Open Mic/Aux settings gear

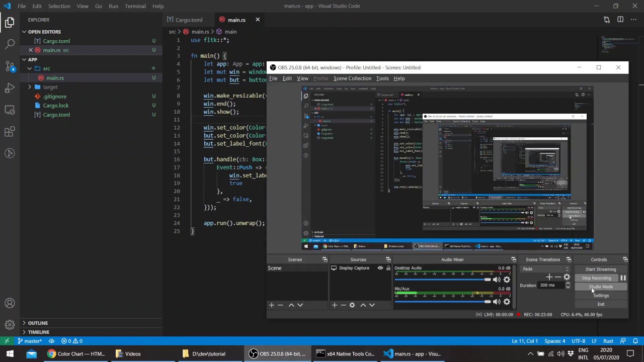(x=507, y=302)
